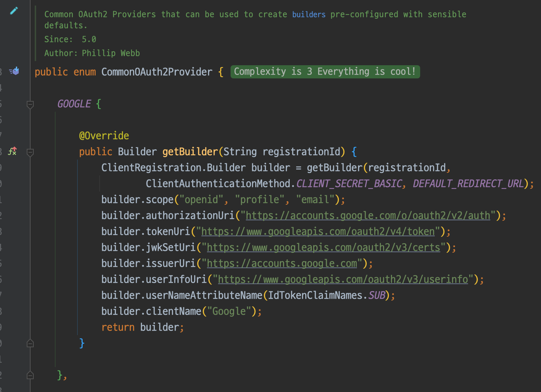The image size is (541, 392).
Task: Click builder.authorizationUri method call
Action: point(168,215)
